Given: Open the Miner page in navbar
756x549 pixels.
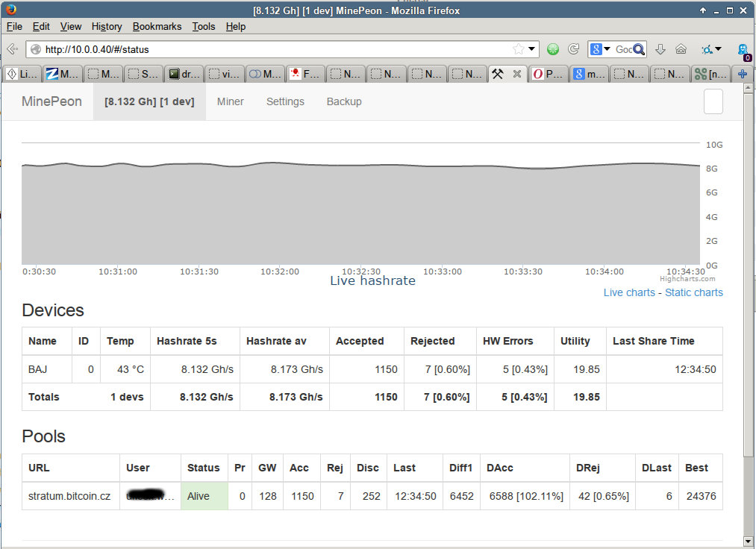Looking at the screenshot, I should [x=230, y=101].
